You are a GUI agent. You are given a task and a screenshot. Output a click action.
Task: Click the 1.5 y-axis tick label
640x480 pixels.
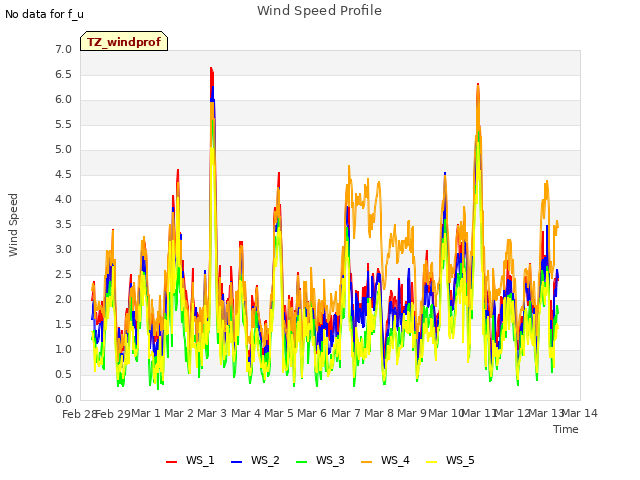click(63, 324)
